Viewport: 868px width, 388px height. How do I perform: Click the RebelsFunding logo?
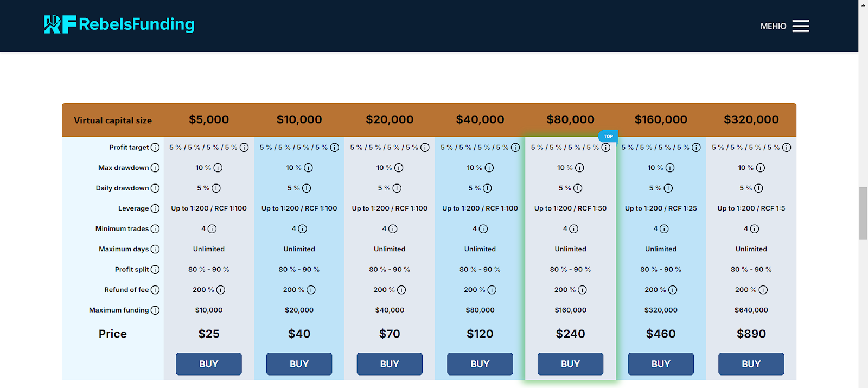[119, 24]
